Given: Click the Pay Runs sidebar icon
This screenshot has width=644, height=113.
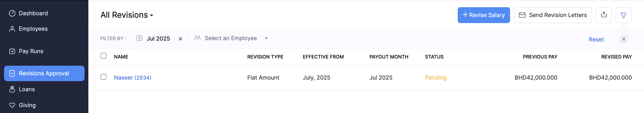Looking at the screenshot, I should (12, 51).
